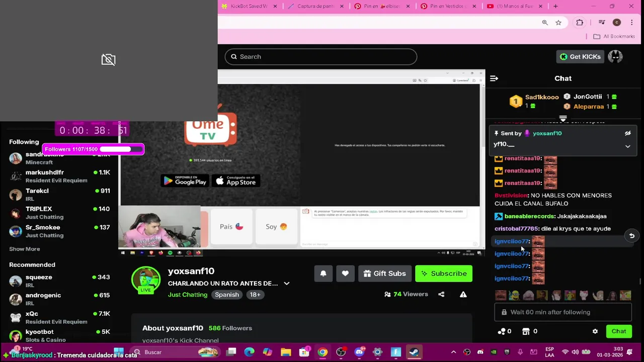
Task: Open chat settings gear icon
Action: 595,331
